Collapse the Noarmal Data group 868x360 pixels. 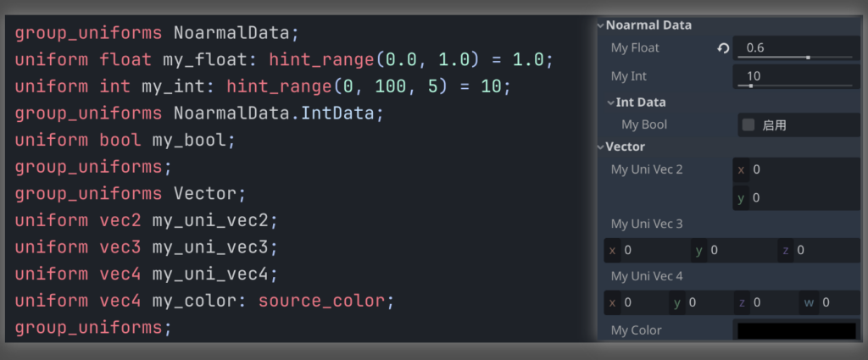click(x=601, y=25)
